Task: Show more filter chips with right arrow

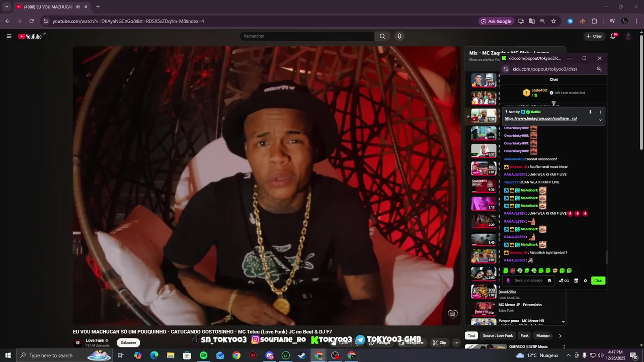Action: coord(560,335)
